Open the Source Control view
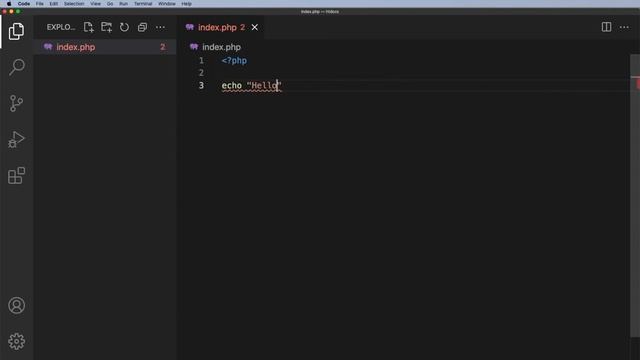The image size is (640, 360). click(16, 103)
